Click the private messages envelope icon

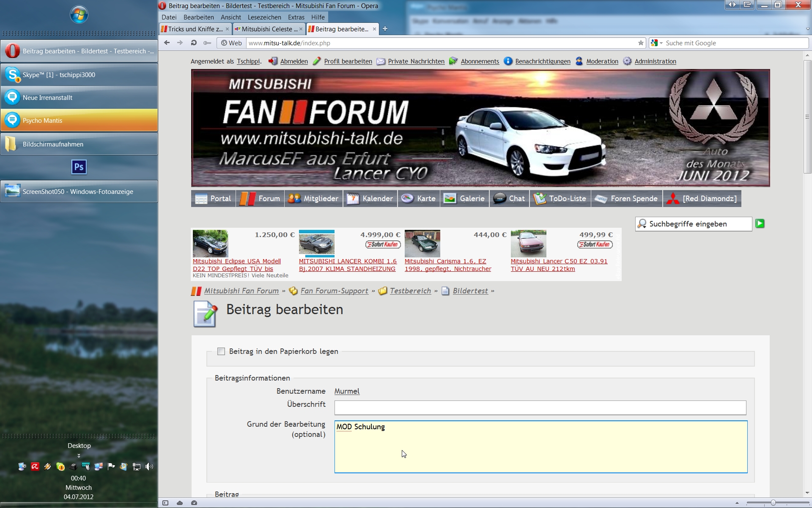point(381,61)
